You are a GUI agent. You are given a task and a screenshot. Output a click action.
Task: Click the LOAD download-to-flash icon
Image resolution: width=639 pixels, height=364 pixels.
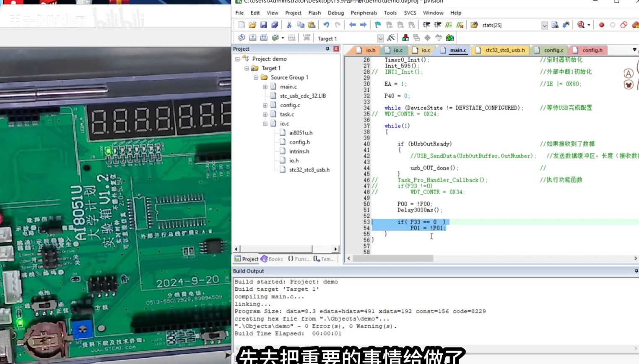(x=306, y=38)
